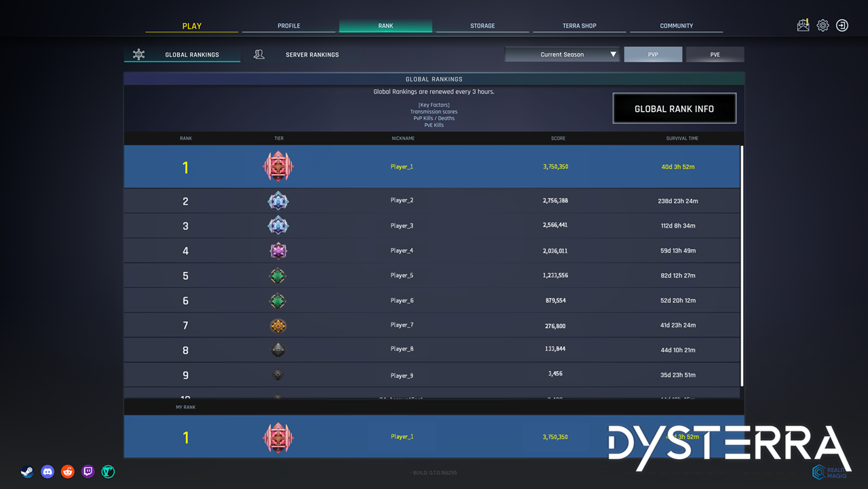The width and height of the screenshot is (868, 489).
Task: Select the Player_5 nickname
Action: 402,276
